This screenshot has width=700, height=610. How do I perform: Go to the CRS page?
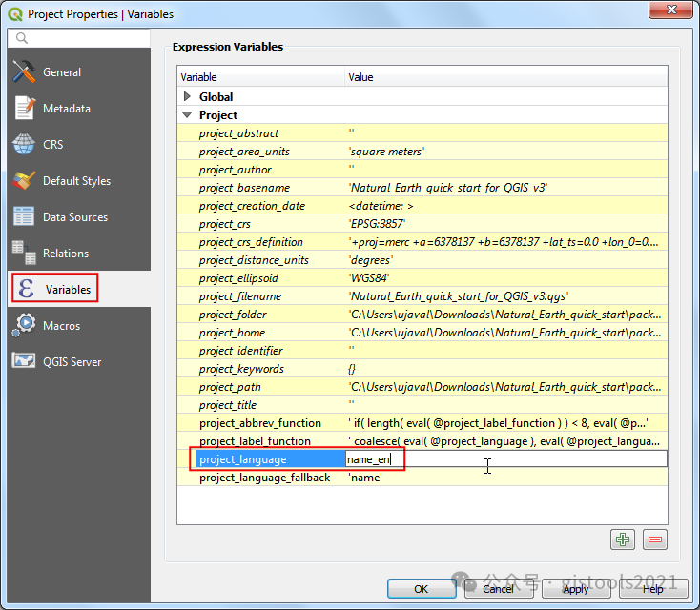[x=52, y=144]
